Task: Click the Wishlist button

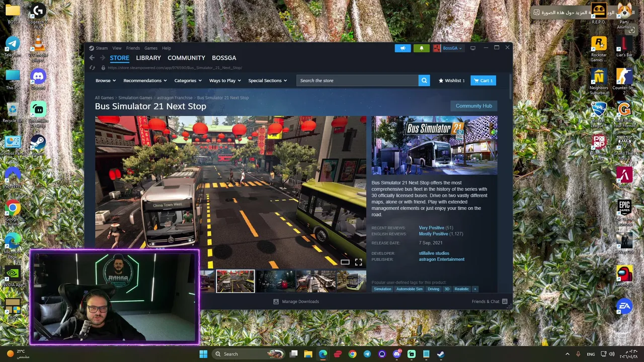Action: click(x=452, y=80)
